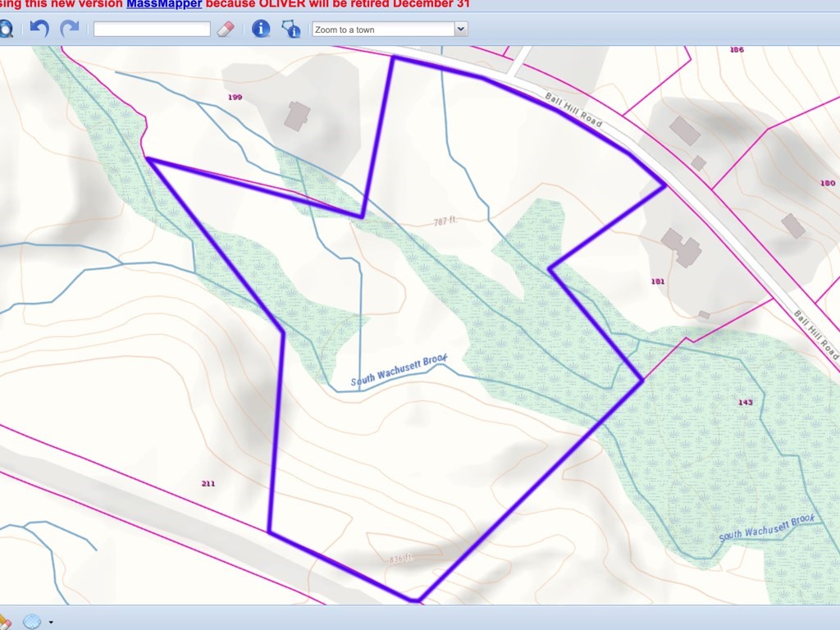Click the blue circular buffer icon
This screenshot has width=840, height=630.
pyautogui.click(x=32, y=622)
